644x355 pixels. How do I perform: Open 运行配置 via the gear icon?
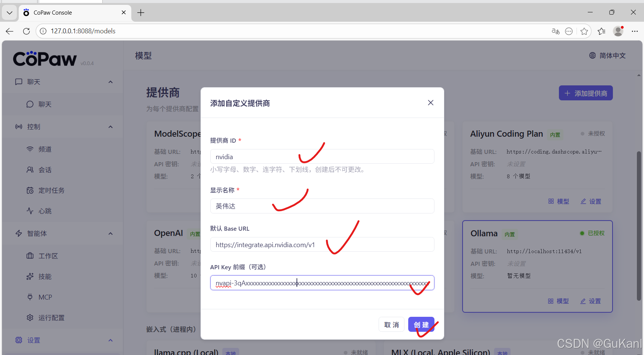point(30,317)
